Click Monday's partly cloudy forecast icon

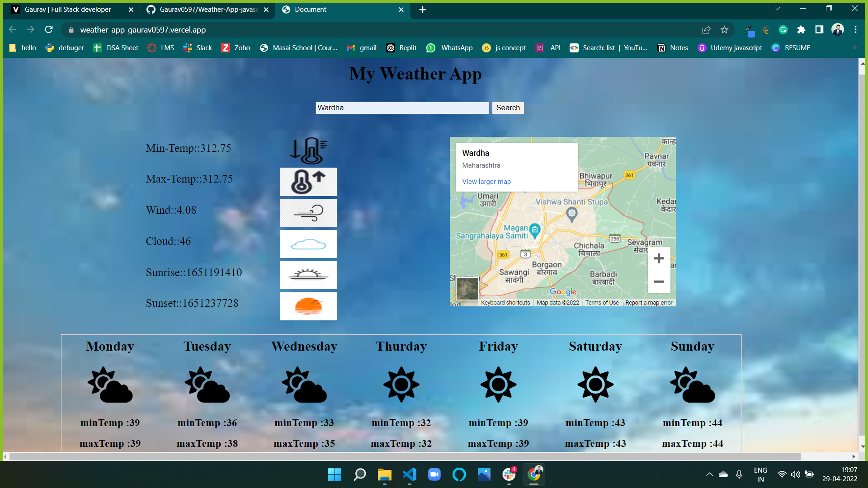110,385
